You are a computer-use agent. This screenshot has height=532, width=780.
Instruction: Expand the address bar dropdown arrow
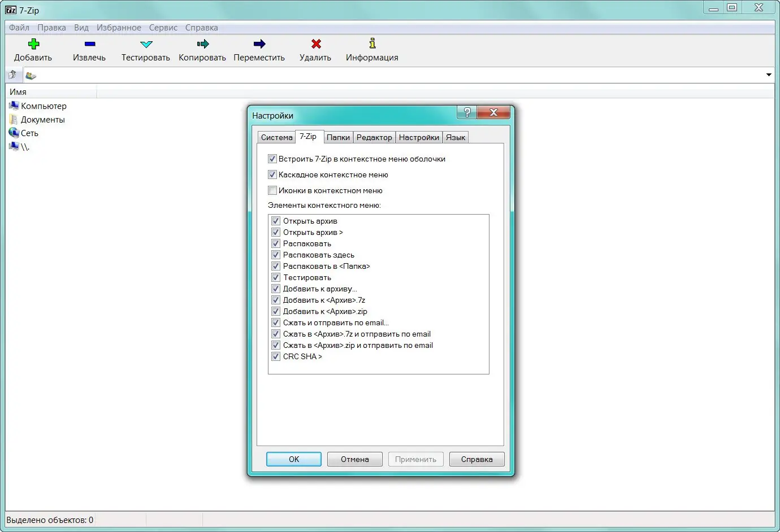(769, 75)
